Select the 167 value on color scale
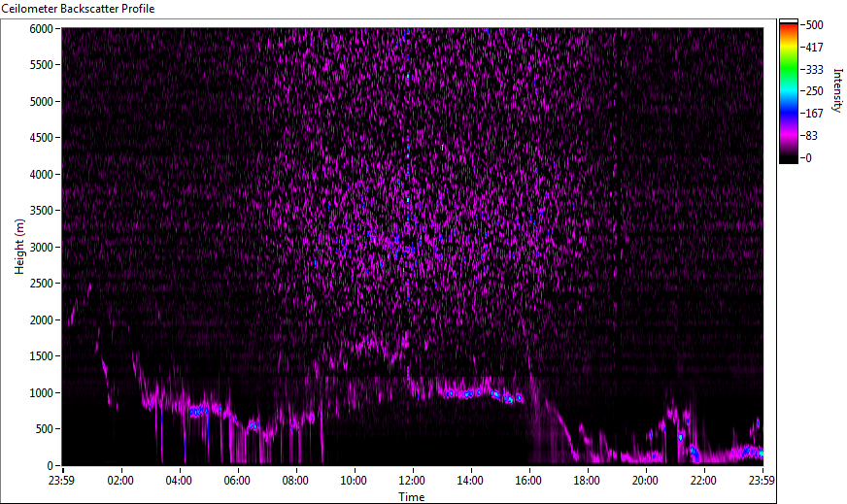The image size is (847, 504). pyautogui.click(x=814, y=114)
